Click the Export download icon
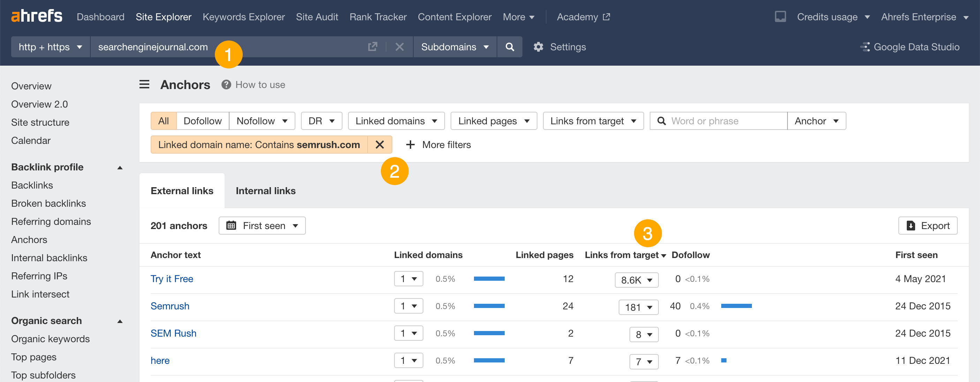 (911, 226)
